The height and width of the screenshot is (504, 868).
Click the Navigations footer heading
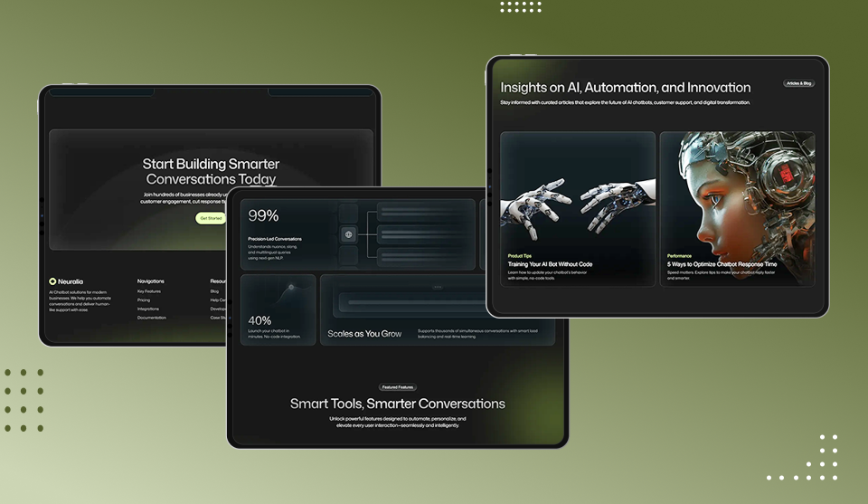click(x=151, y=281)
